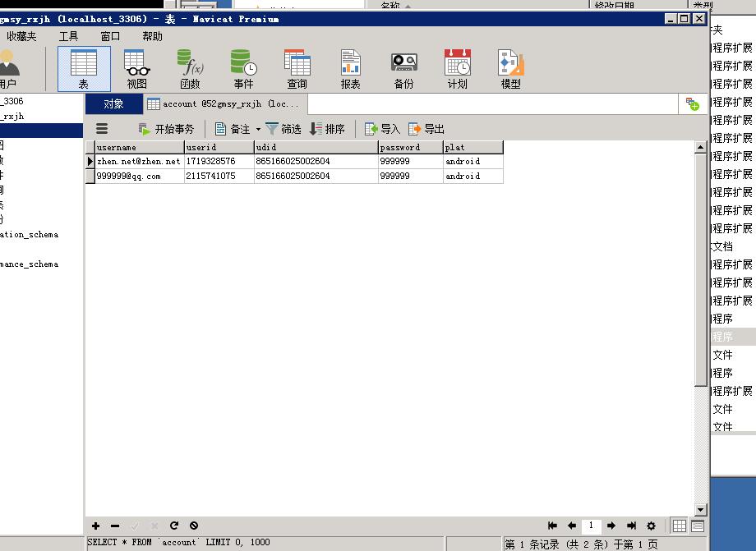Add a new record with plus button
Screen dimensions: 756x551
click(x=96, y=526)
